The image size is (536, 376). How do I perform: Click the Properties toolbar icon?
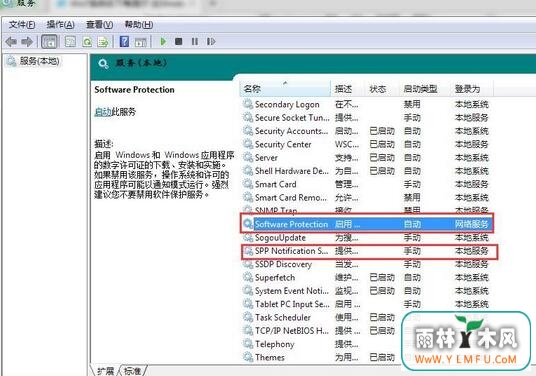(x=70, y=42)
